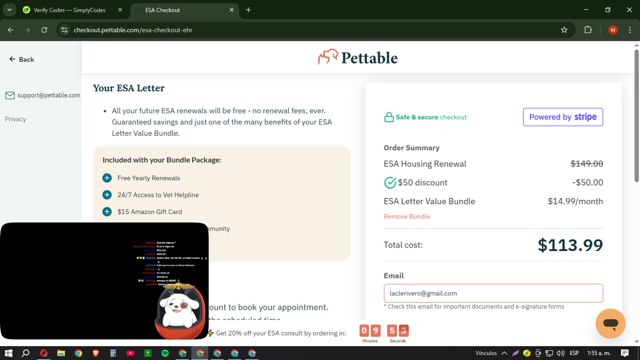Viewport: 640px width, 360px height.
Task: Open the Chrome three-dot menu
Action: [630, 30]
